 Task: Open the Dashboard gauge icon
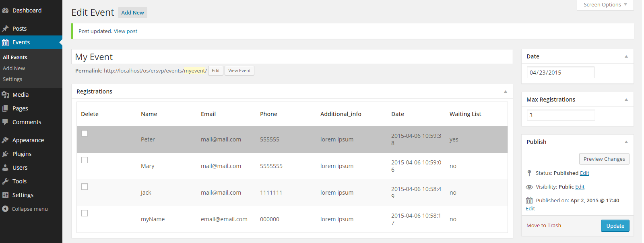5,10
